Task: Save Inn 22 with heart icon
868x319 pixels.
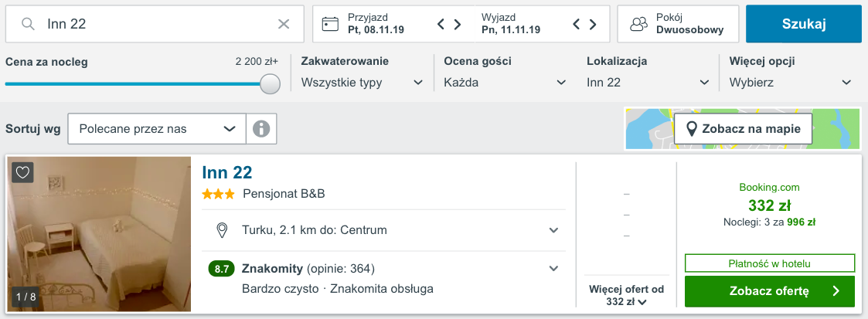Action: coord(22,172)
